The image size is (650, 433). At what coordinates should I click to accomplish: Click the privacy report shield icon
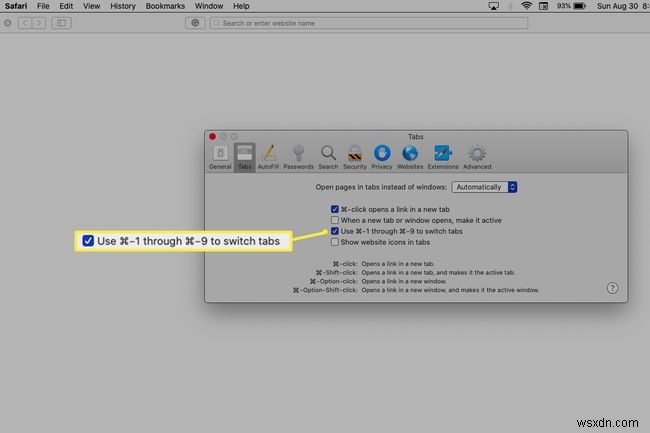(x=195, y=23)
